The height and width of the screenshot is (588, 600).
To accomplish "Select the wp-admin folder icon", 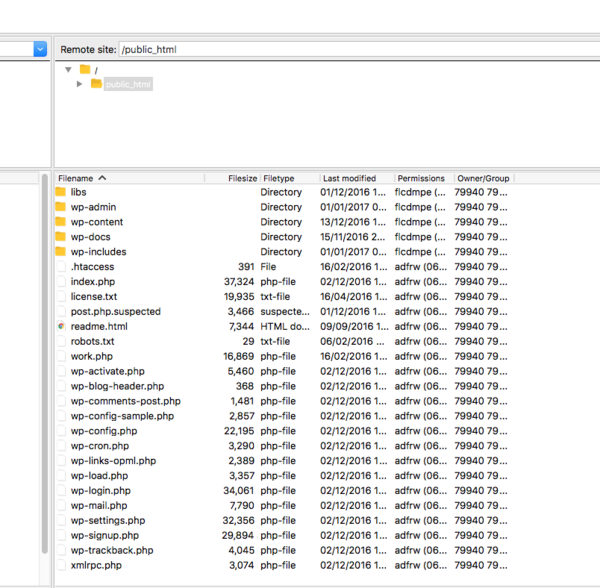I will point(61,207).
